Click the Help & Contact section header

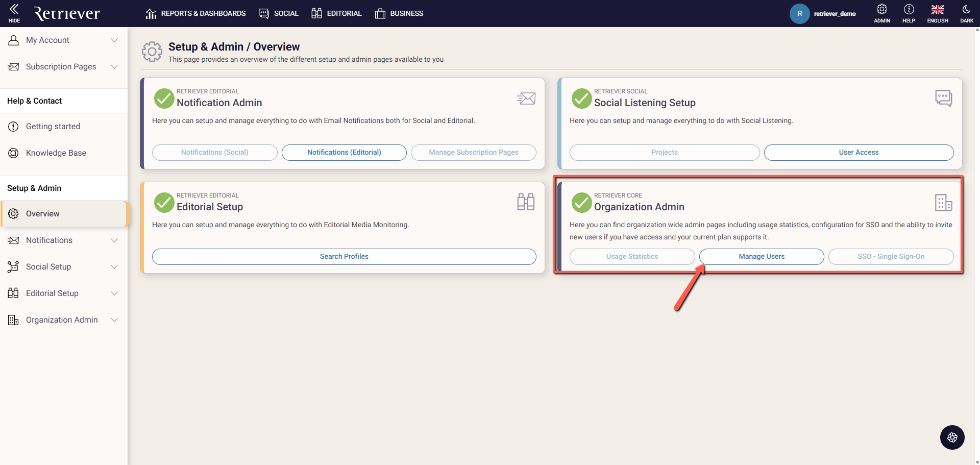pyautogui.click(x=35, y=101)
